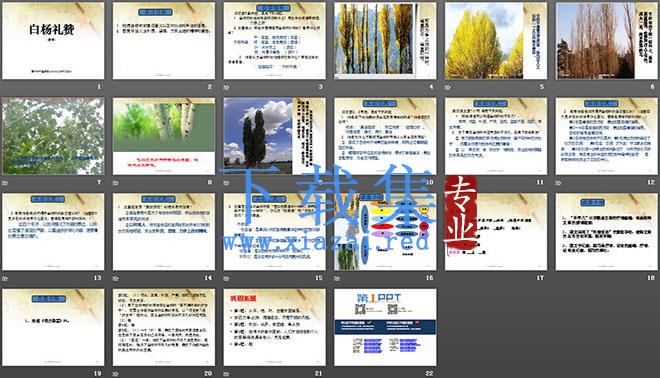Click the animation star icon under slide 13
The height and width of the screenshot is (378, 660).
[5, 278]
